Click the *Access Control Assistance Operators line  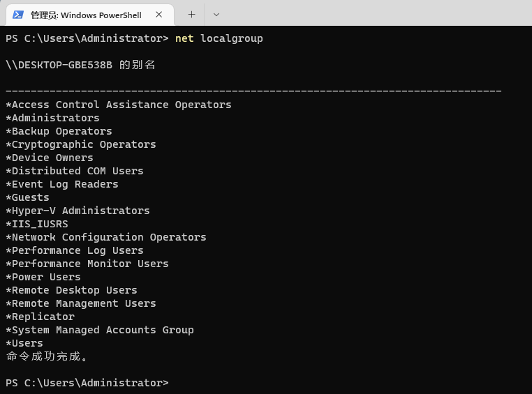tap(119, 105)
